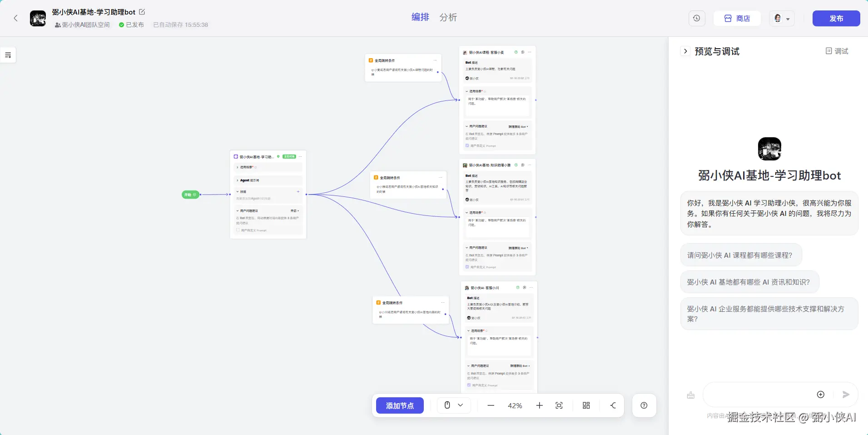Switch to the 编排 tab

420,17
